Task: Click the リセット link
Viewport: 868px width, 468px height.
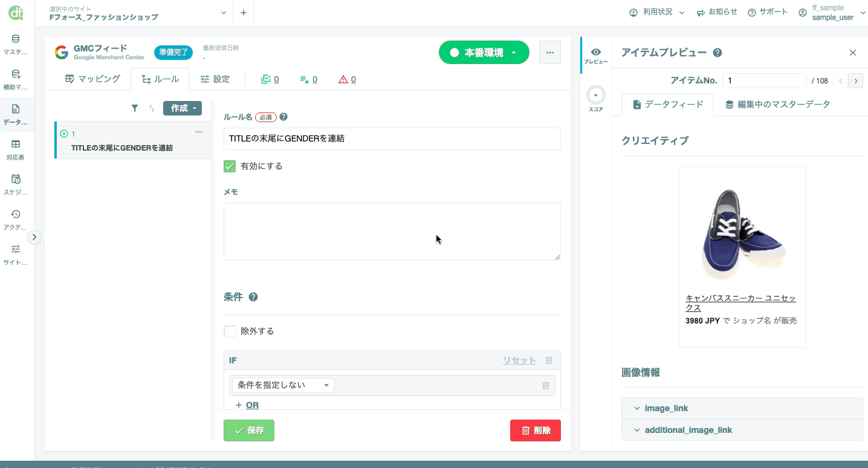Action: click(x=520, y=360)
